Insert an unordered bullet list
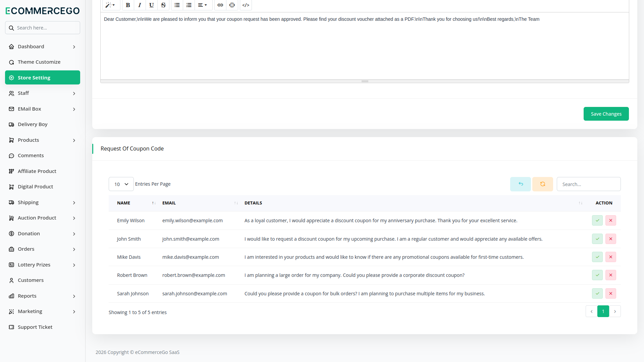The image size is (644, 362). coord(177,5)
